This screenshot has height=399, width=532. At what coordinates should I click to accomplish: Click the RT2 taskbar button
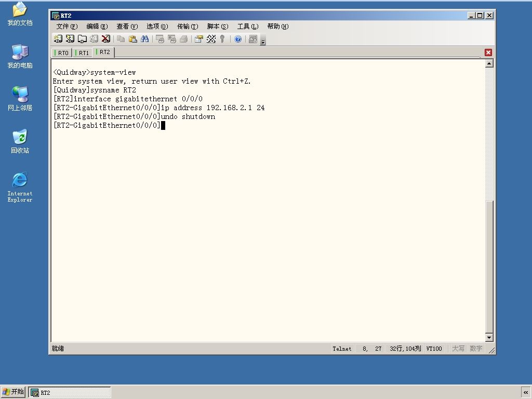[70, 393]
